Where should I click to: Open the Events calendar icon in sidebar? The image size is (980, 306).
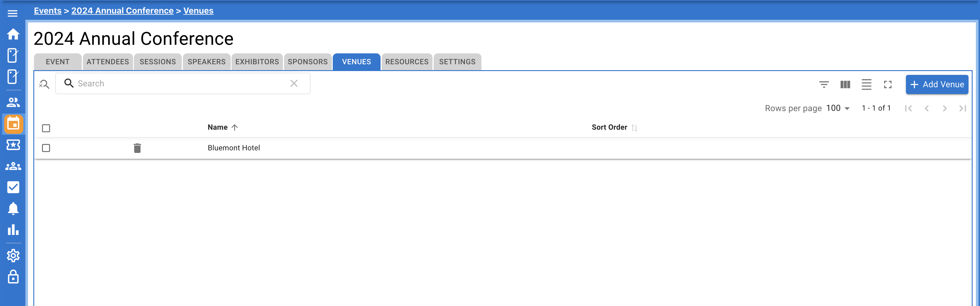coord(13,124)
